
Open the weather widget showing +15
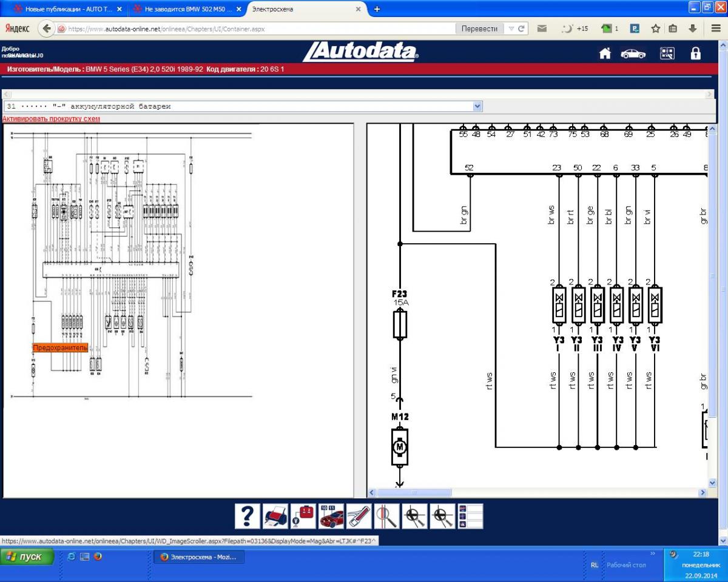coord(575,28)
